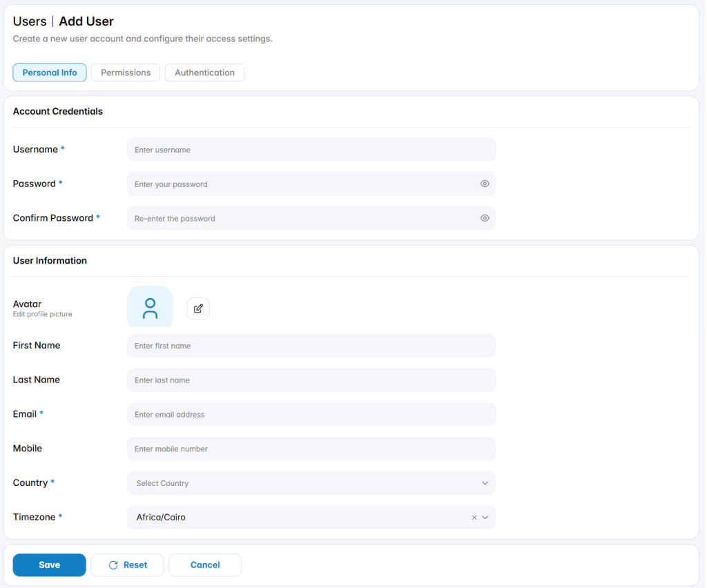Save the new user
707x588 pixels.
49,565
